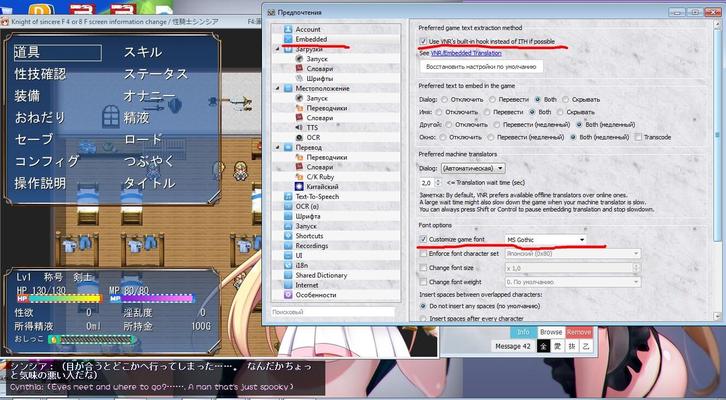Image resolution: width=726 pixels, height=400 pixels.
Task: Enable the Change font size checkbox
Action: (423, 268)
